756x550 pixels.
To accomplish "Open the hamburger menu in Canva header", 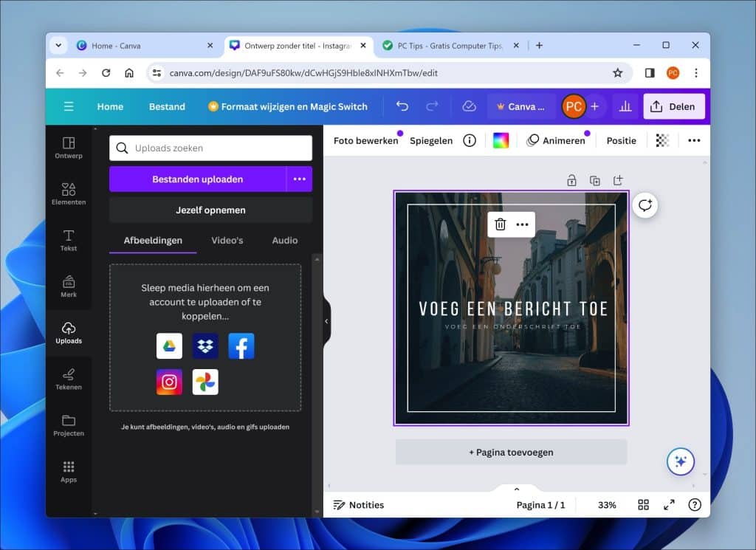I will (69, 106).
